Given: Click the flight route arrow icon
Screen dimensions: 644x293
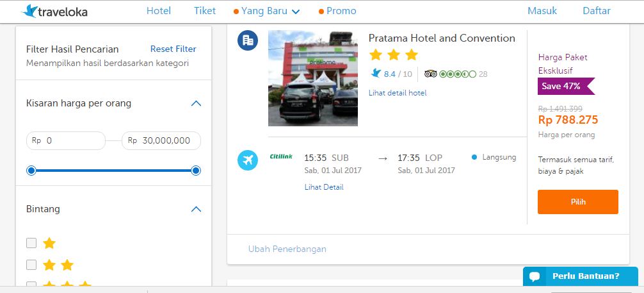Looking at the screenshot, I should click(383, 158).
